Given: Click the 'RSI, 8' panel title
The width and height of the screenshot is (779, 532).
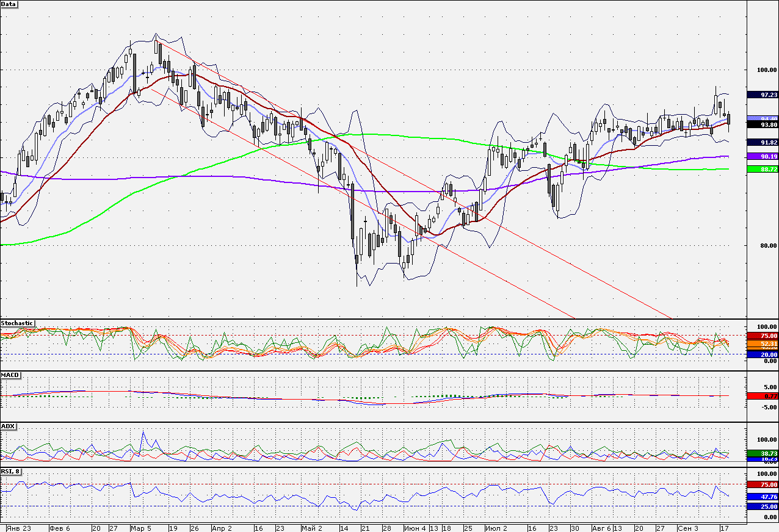Looking at the screenshot, I should (x=13, y=472).
